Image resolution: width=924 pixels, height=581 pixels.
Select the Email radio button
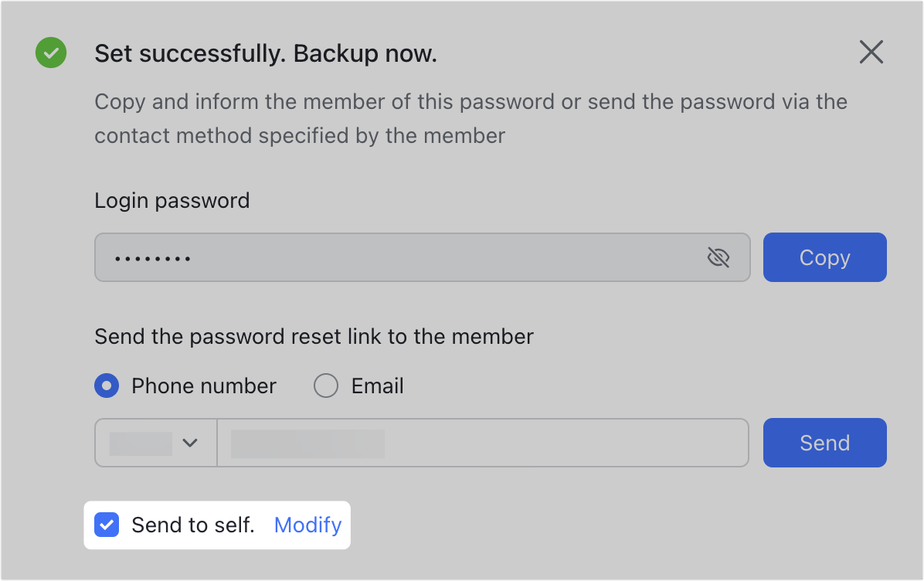coord(326,386)
